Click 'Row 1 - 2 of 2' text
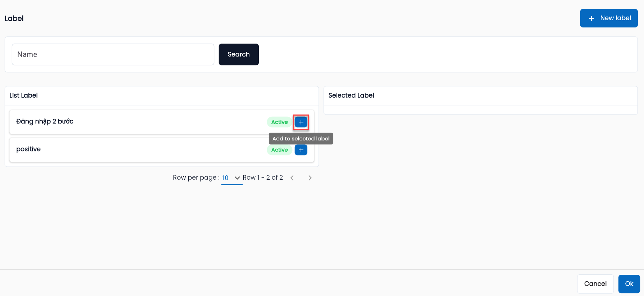The height and width of the screenshot is (296, 644). click(x=263, y=178)
